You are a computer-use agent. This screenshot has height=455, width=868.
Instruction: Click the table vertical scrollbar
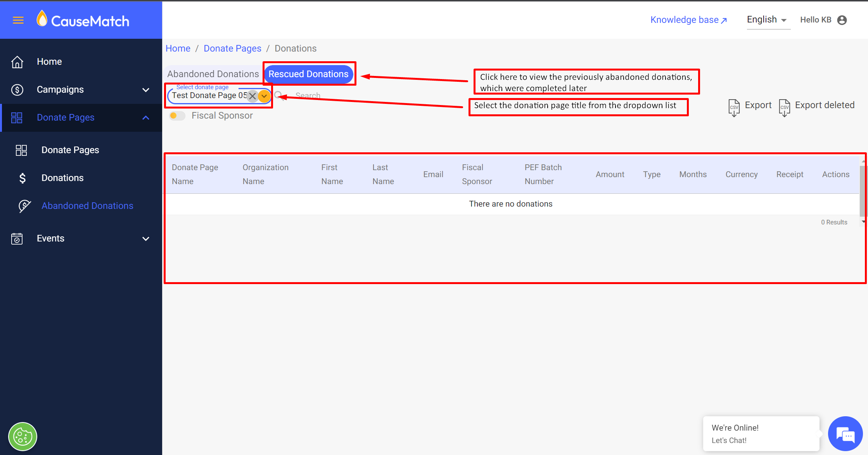point(863,190)
